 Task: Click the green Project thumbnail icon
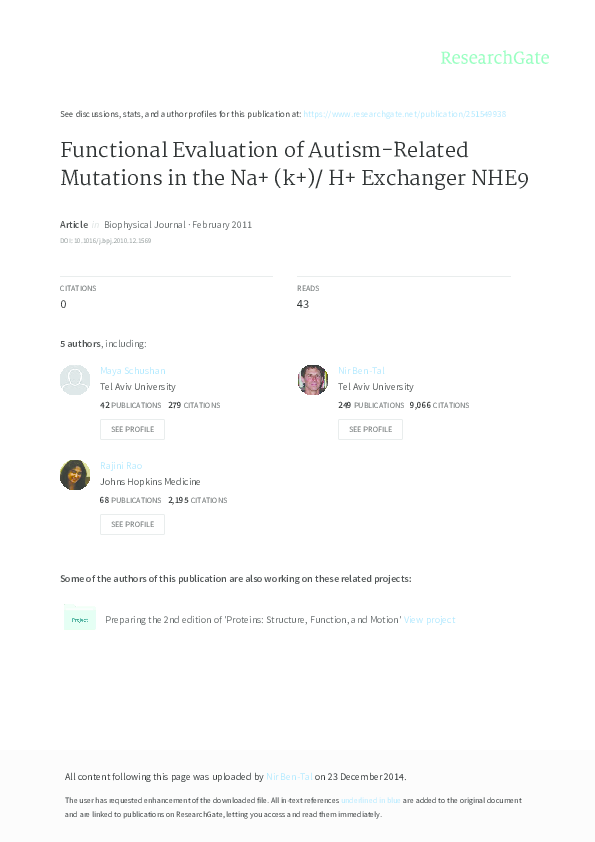click(x=79, y=619)
